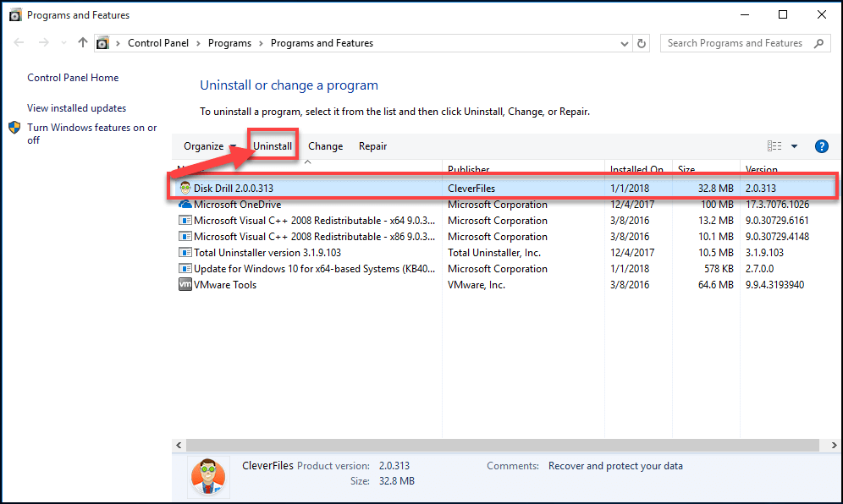Click the window title bar Programs and Features icon
This screenshot has height=504, width=843.
[x=15, y=15]
